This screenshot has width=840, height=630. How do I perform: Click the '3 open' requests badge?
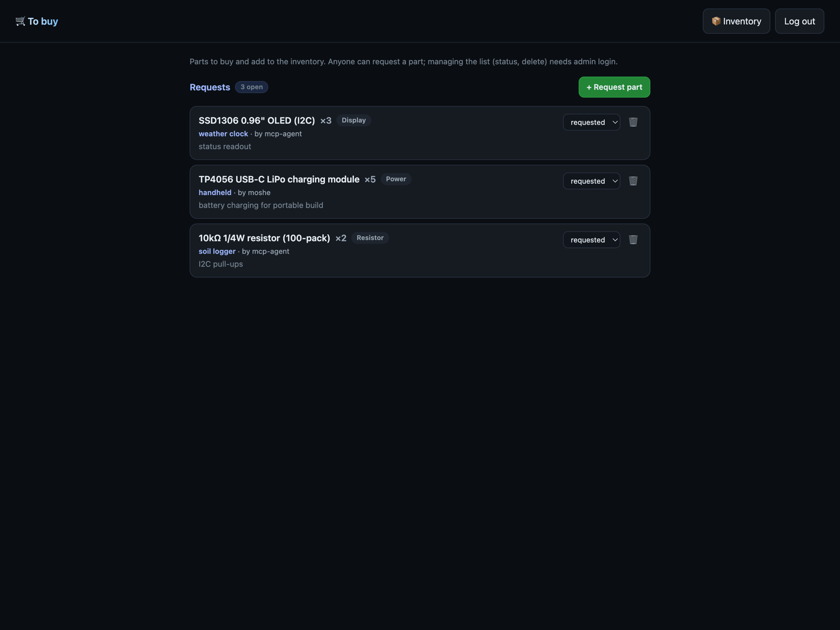tap(251, 87)
